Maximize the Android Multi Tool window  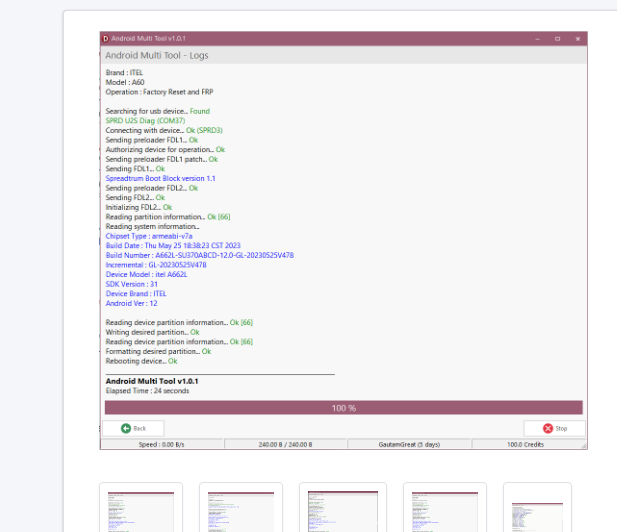coord(558,39)
